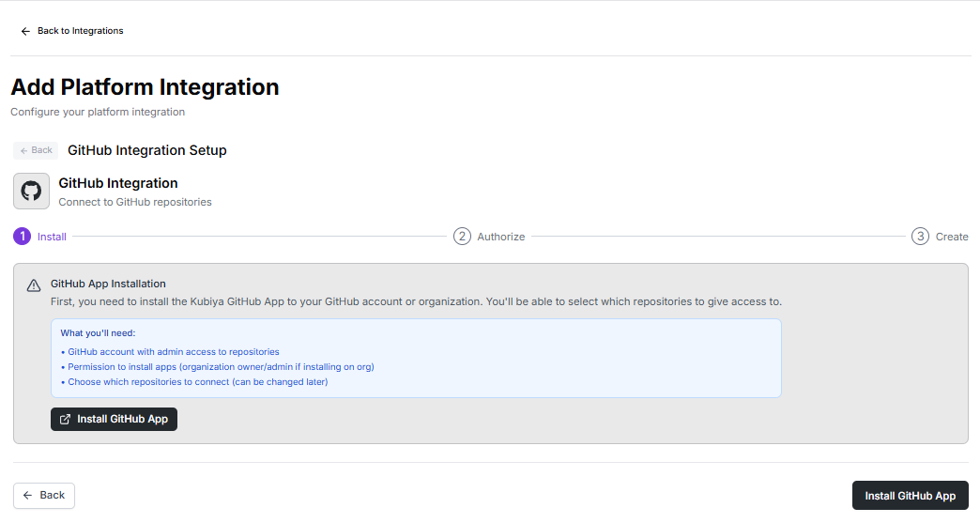The height and width of the screenshot is (523, 980).
Task: Select step 2 Authorize circle
Action: pos(462,237)
